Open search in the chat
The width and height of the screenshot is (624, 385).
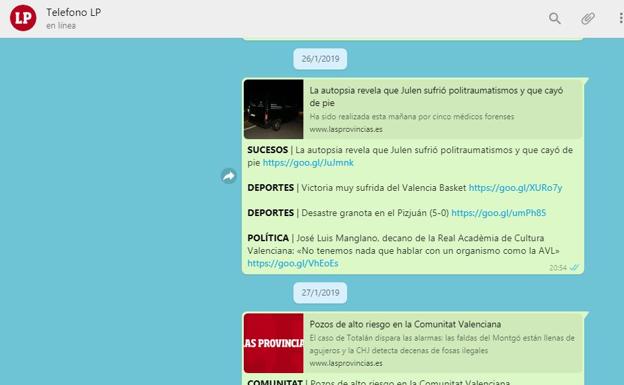tap(555, 18)
